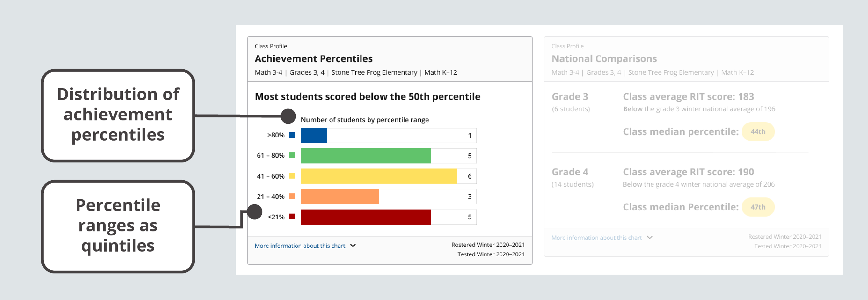The image size is (868, 300).
Task: Click the dark red <21% bar
Action: [366, 217]
